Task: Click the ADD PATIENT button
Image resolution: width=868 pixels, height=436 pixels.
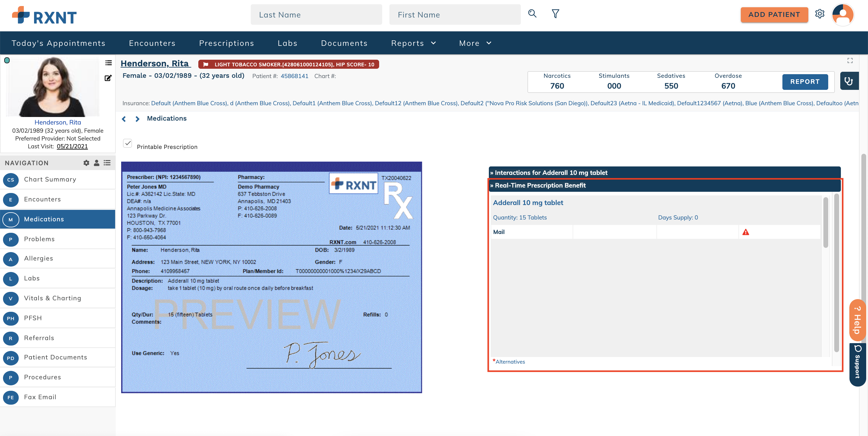Action: tap(774, 14)
